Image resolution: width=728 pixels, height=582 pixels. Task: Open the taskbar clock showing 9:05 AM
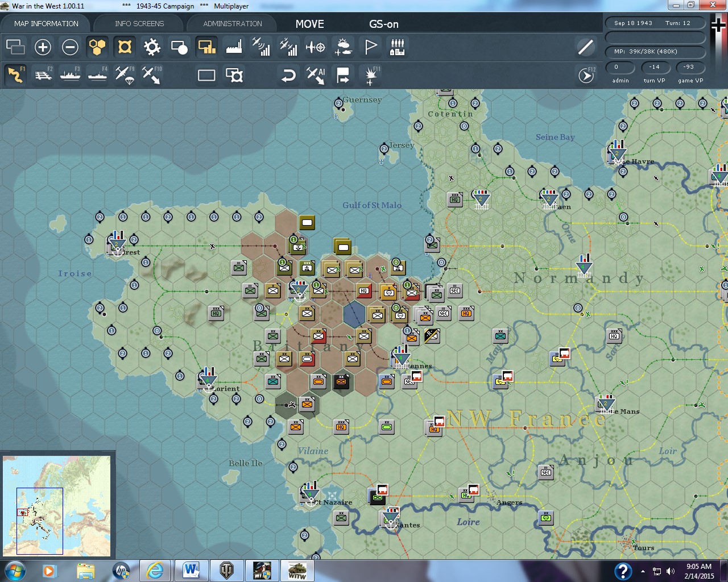[x=699, y=571]
